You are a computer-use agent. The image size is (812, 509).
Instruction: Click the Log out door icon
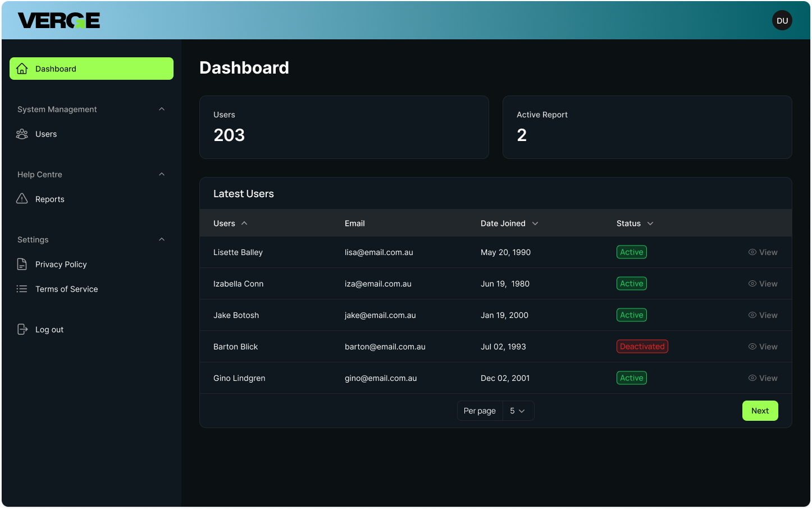tap(22, 329)
